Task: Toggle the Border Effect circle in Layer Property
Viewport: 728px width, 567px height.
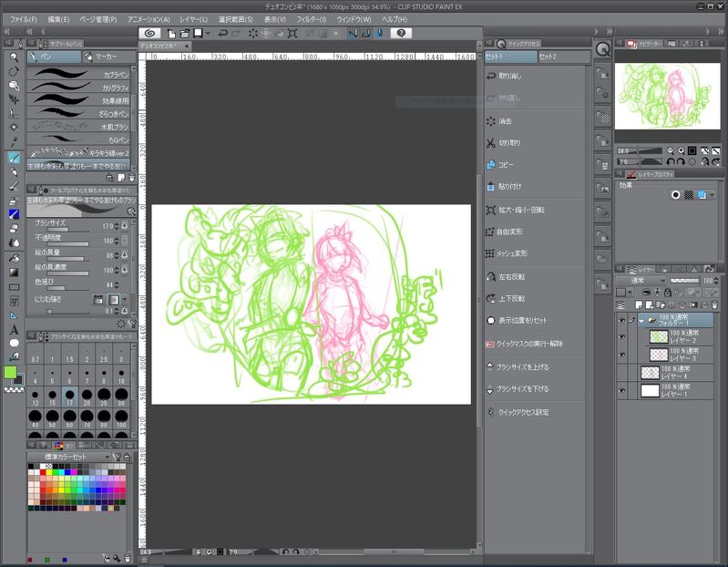Action: tap(675, 194)
